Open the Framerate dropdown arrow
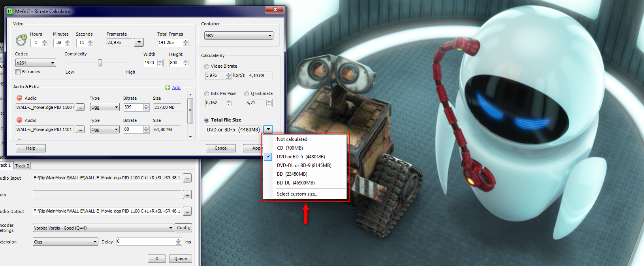This screenshot has width=644, height=266. tap(139, 42)
